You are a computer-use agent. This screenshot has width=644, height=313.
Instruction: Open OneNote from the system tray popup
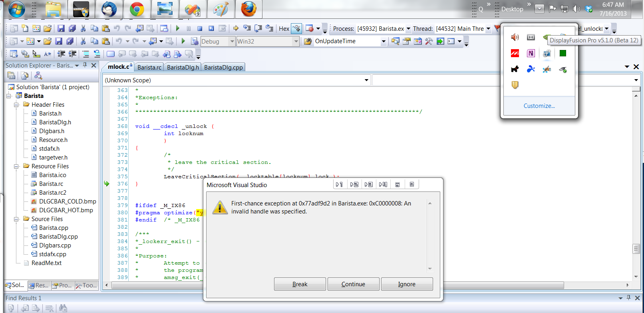click(x=531, y=53)
